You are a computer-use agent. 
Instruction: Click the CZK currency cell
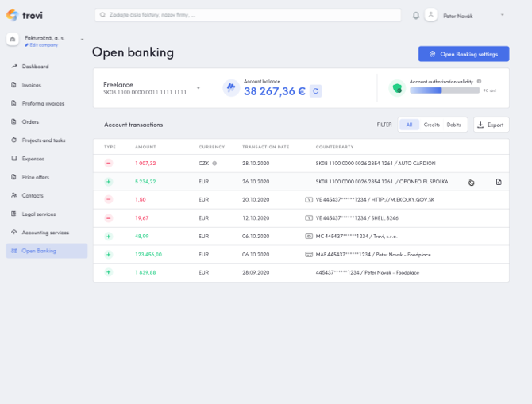[x=203, y=164]
